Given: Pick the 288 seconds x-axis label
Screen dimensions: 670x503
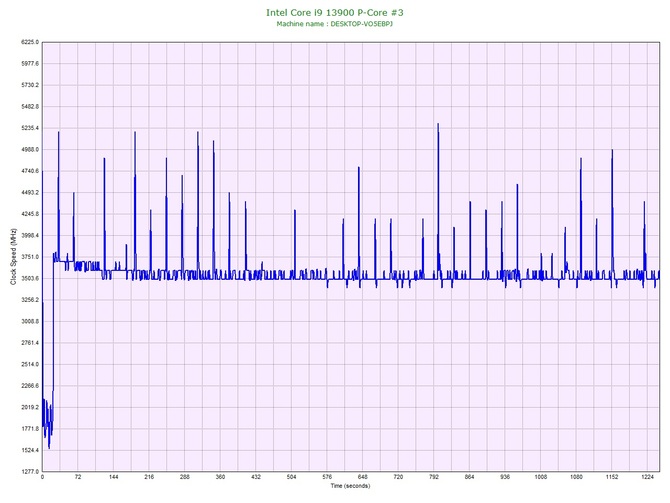Looking at the screenshot, I should 185,477.
